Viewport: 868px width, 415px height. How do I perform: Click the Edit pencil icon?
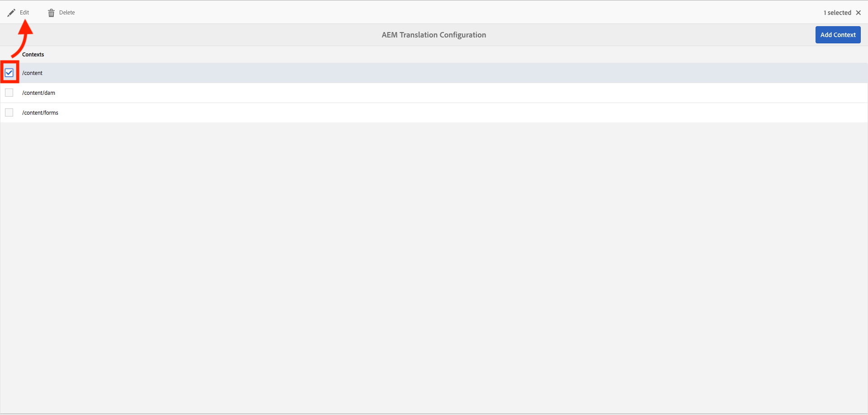[11, 13]
